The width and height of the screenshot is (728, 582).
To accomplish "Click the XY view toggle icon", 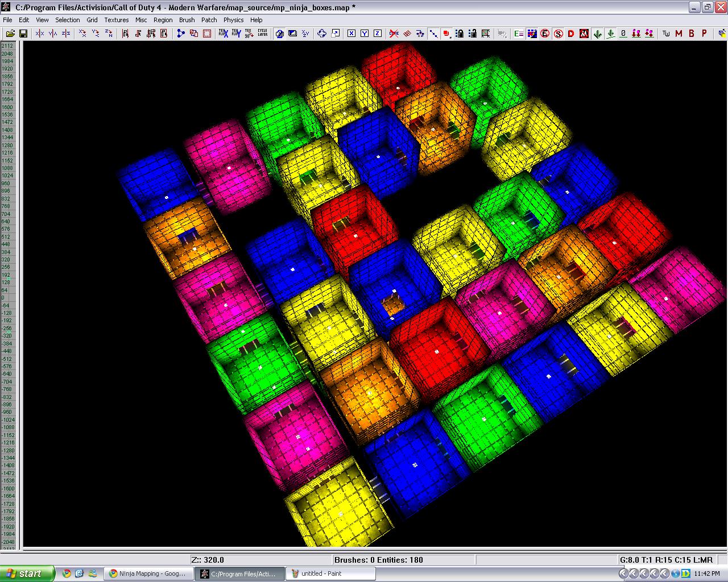I will tap(305, 34).
